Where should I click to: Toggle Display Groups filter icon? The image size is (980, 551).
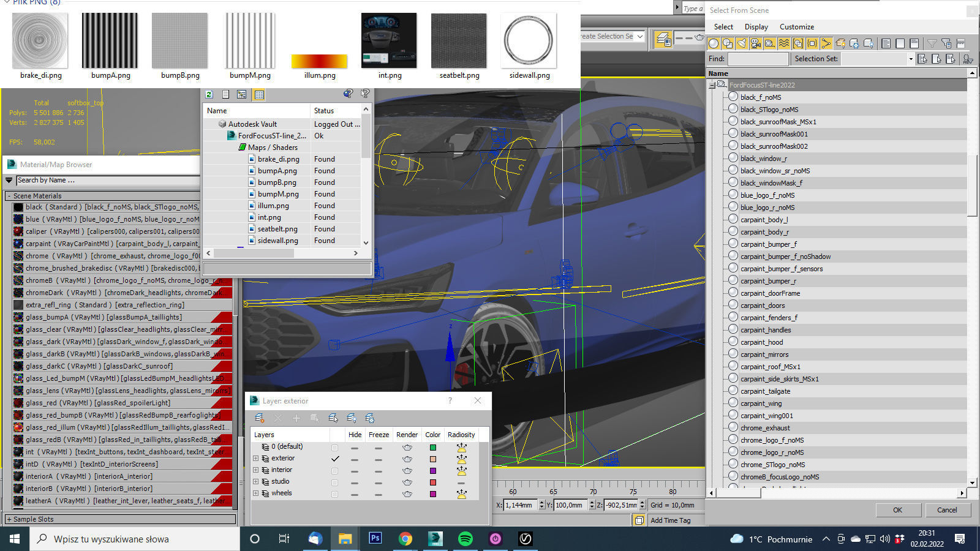[798, 43]
